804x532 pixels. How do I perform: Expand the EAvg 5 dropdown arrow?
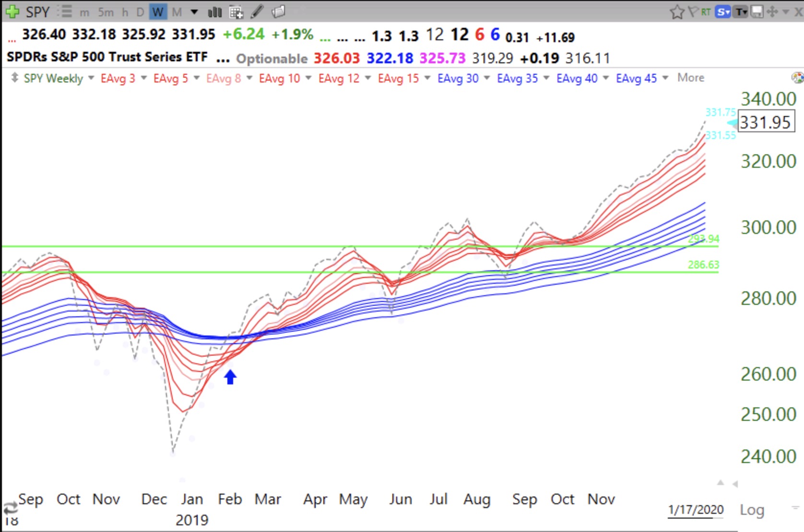[x=196, y=77]
